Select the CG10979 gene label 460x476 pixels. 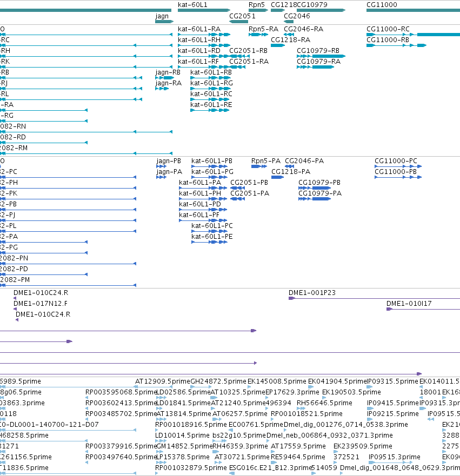[312, 5]
